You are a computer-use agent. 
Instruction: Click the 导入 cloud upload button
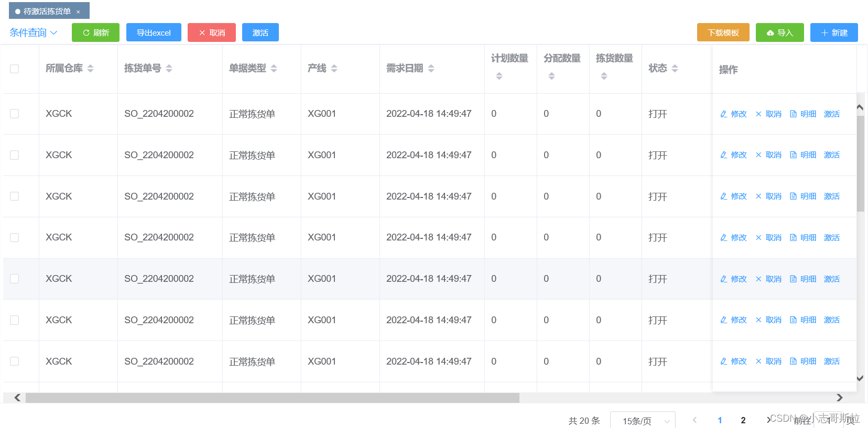(x=780, y=32)
